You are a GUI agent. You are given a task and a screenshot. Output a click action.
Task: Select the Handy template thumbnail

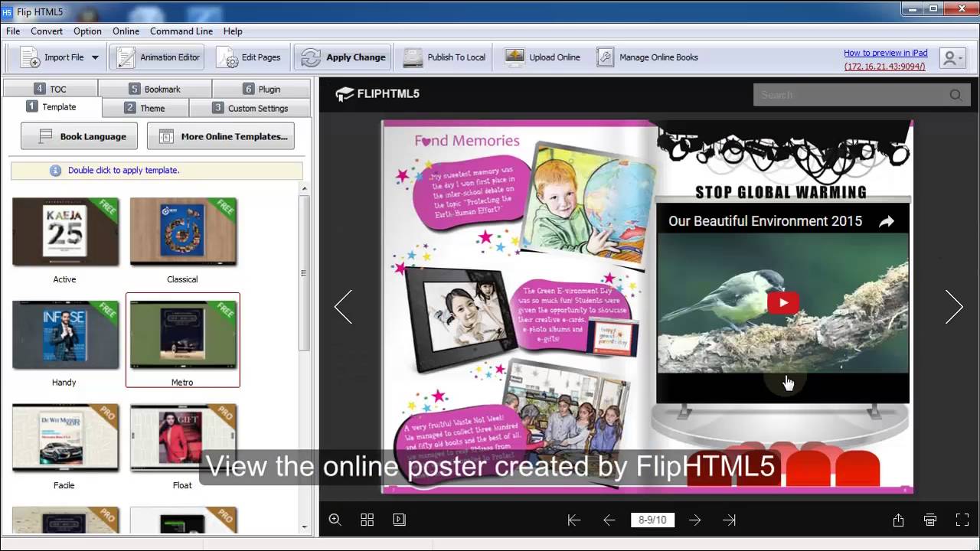coord(65,335)
